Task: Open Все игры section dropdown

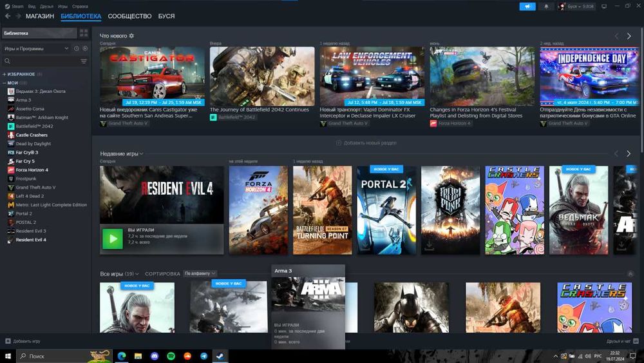Action: [119, 274]
